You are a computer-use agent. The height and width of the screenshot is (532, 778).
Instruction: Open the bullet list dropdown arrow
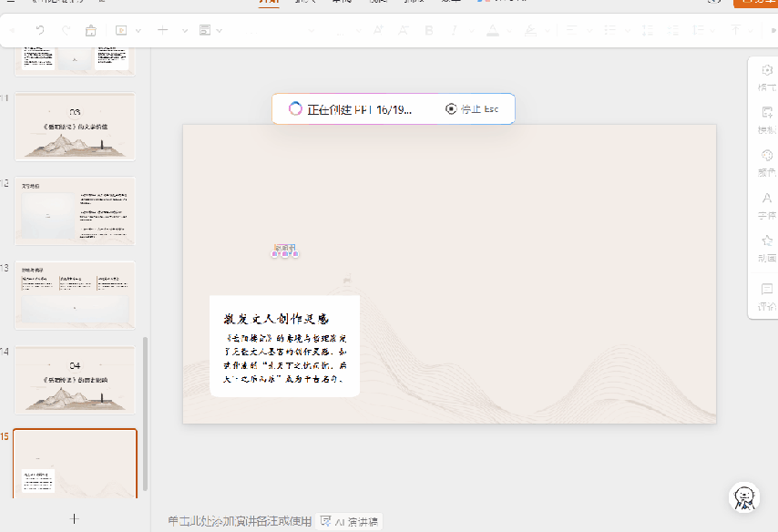click(x=628, y=31)
